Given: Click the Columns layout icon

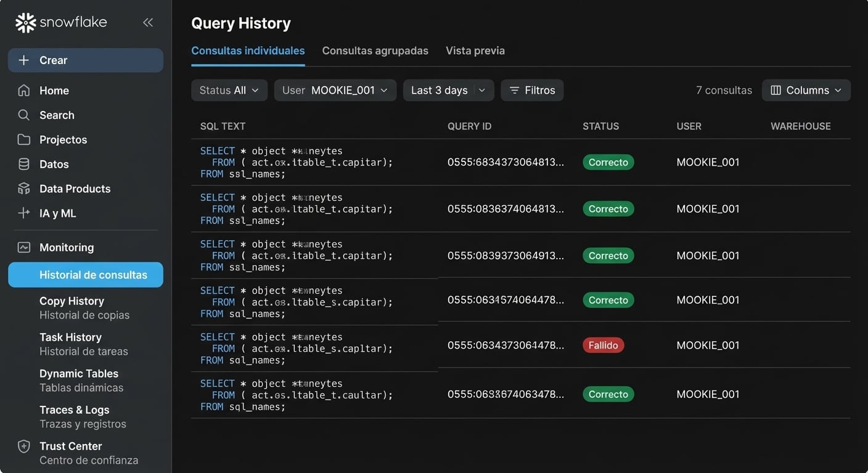Looking at the screenshot, I should click(776, 91).
